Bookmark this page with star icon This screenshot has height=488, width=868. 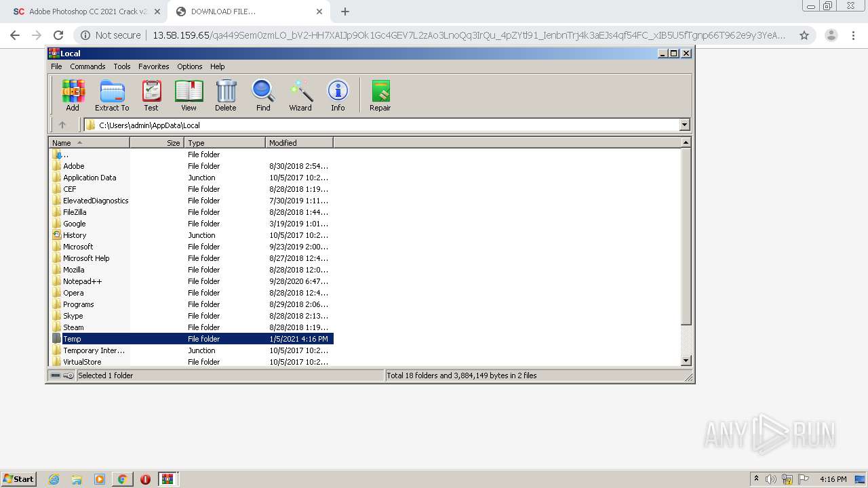click(804, 35)
